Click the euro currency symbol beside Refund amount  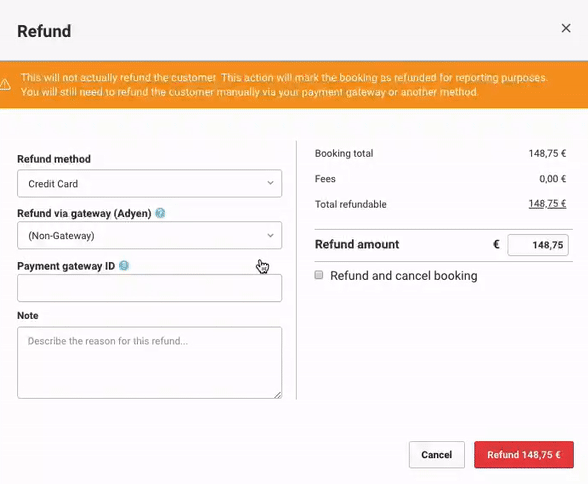pos(496,245)
